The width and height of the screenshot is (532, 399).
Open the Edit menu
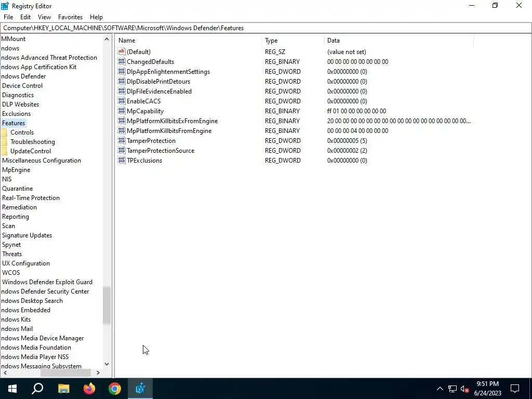pos(25,17)
